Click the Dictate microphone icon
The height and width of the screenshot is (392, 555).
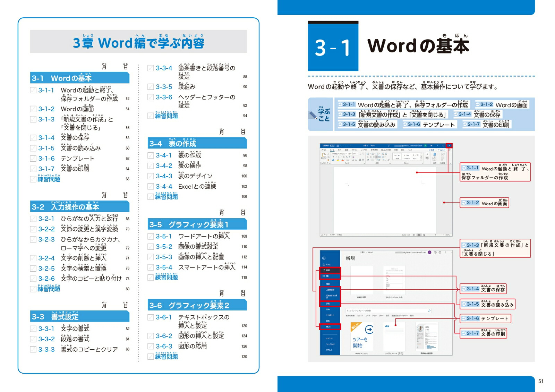point(435,155)
